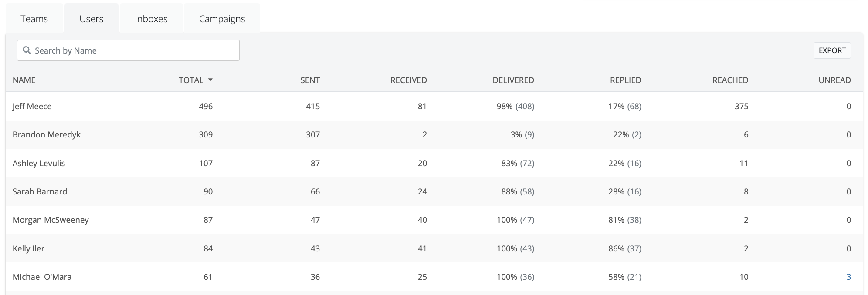Image resolution: width=868 pixels, height=295 pixels.
Task: Sort by the REPLIED column header
Action: click(x=625, y=80)
